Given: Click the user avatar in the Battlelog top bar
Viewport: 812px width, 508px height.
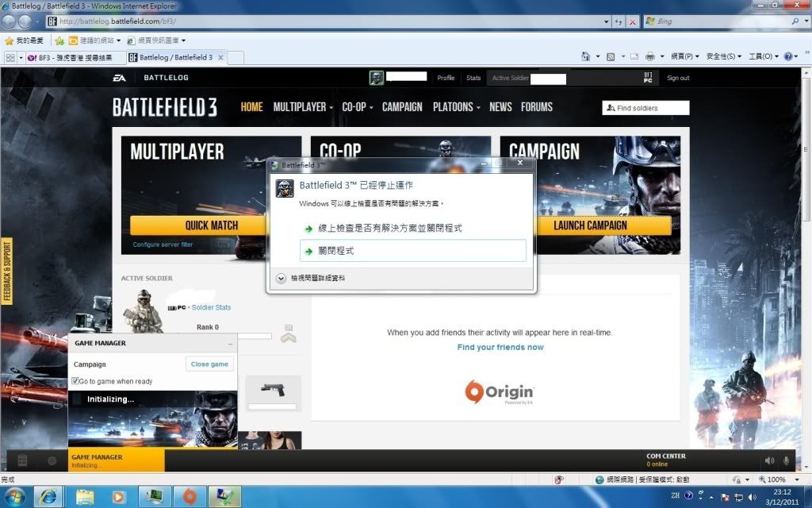Looking at the screenshot, I should [x=377, y=78].
